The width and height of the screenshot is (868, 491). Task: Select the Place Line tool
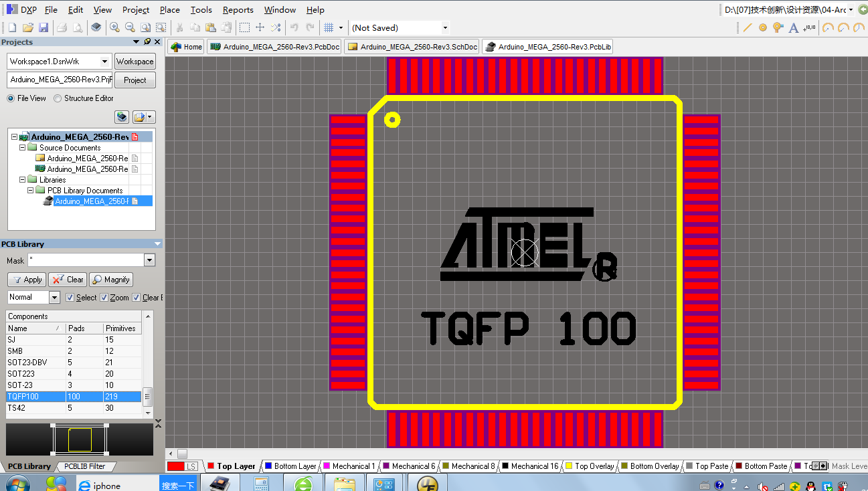[x=748, y=27]
